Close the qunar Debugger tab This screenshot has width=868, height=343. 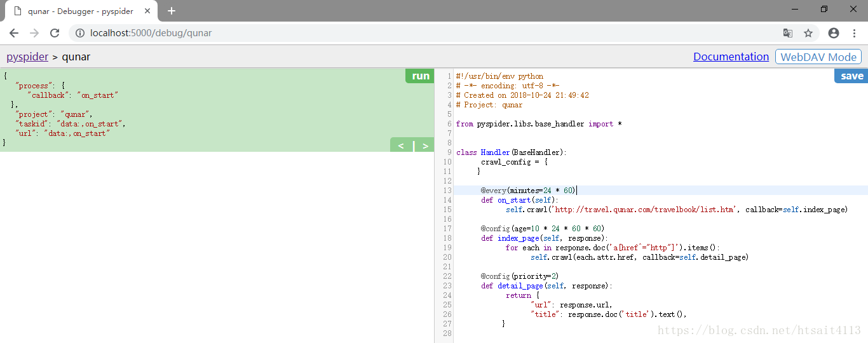coord(149,11)
